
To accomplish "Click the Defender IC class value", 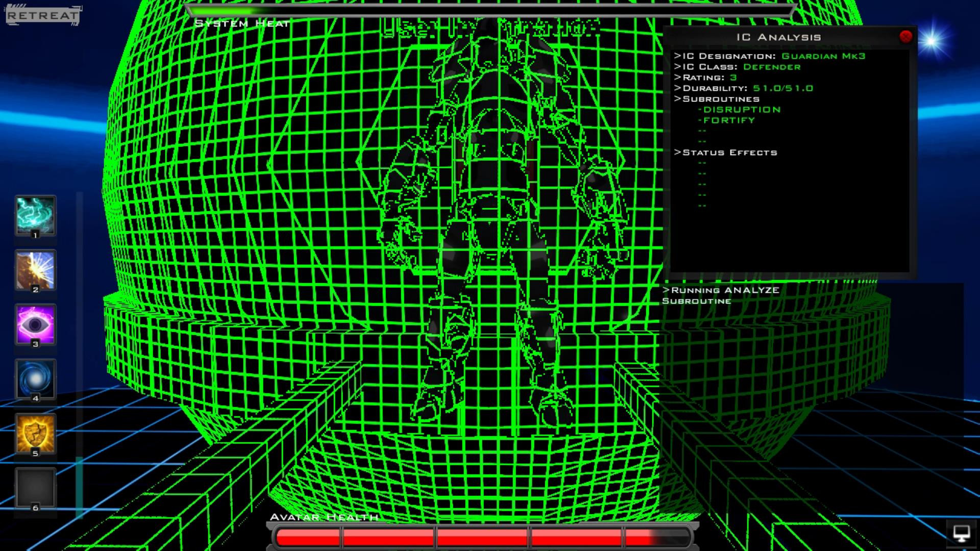I will 772,67.
